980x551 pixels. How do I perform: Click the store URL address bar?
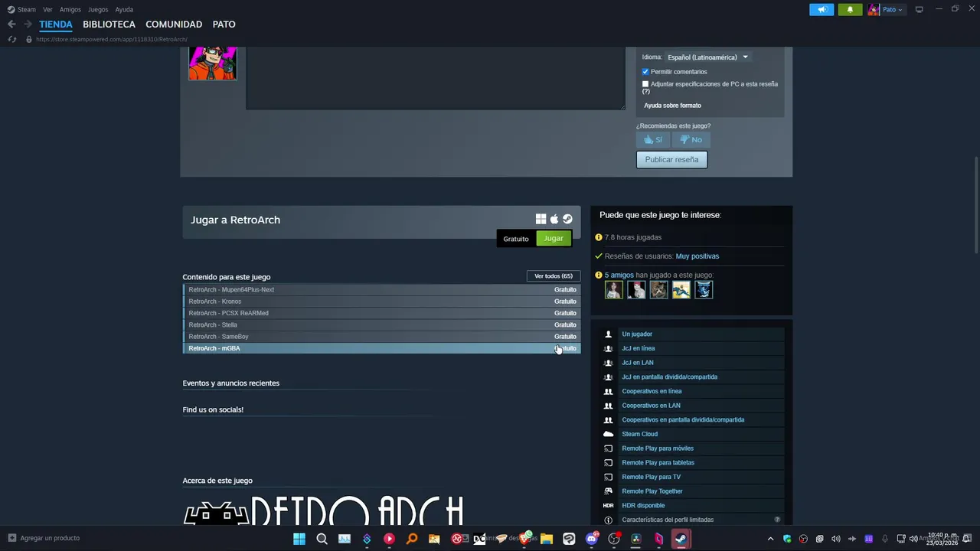[111, 39]
